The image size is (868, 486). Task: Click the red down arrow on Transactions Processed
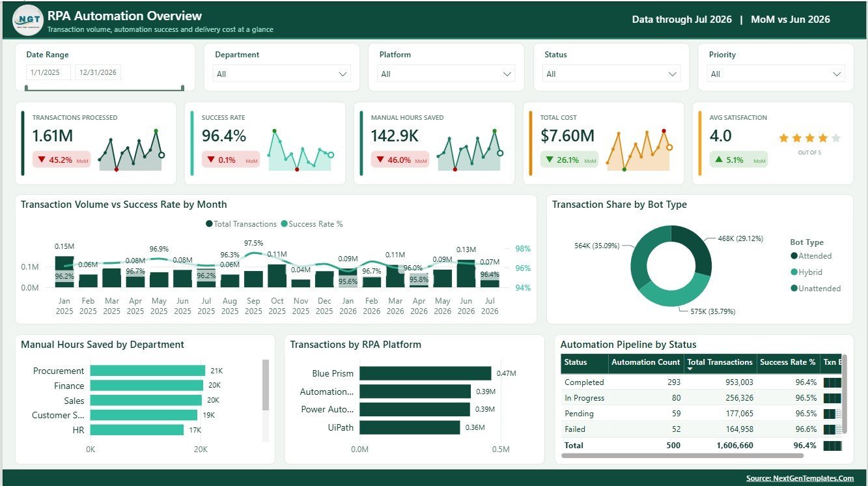(42, 160)
